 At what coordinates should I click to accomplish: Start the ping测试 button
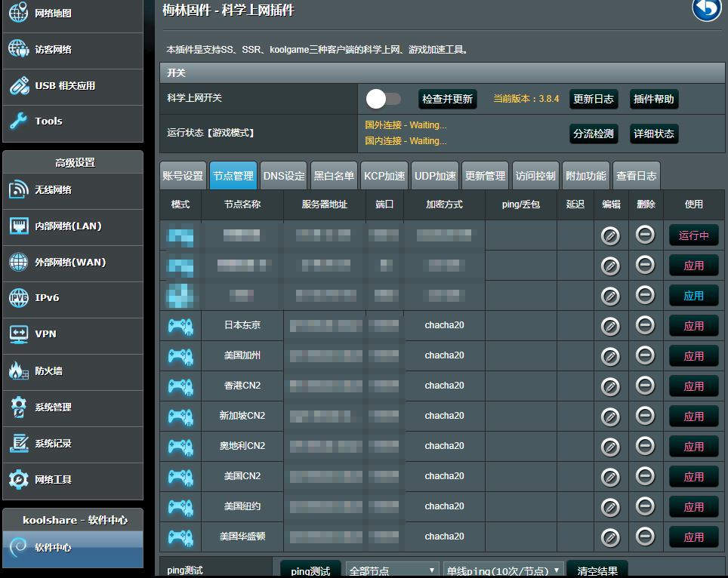click(310, 570)
